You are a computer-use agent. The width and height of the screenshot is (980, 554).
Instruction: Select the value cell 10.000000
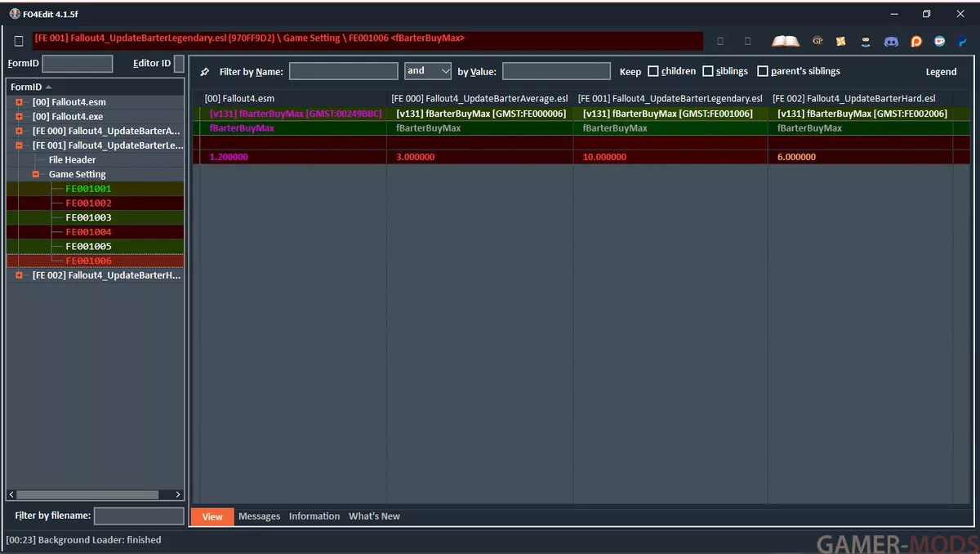[x=670, y=157]
